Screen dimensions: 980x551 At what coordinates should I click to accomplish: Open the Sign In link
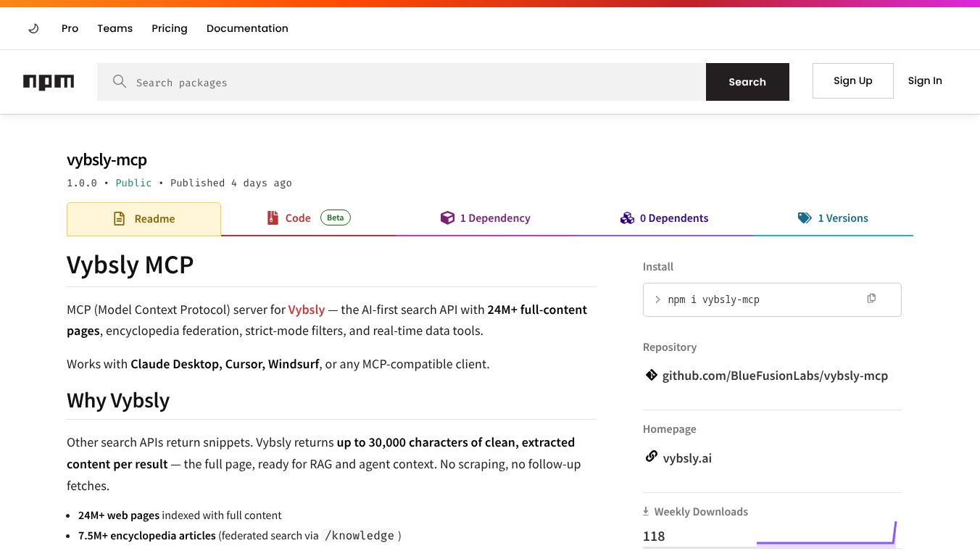pyautogui.click(x=925, y=80)
